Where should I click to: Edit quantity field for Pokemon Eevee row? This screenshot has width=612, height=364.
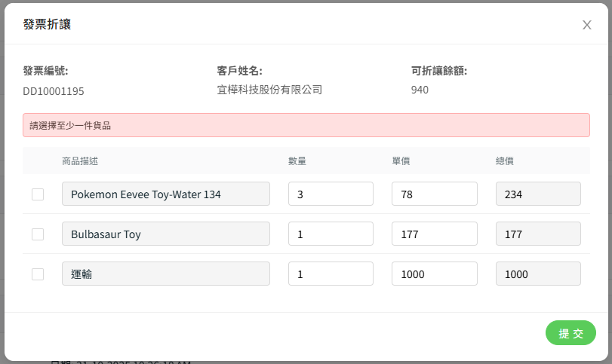[x=331, y=194]
